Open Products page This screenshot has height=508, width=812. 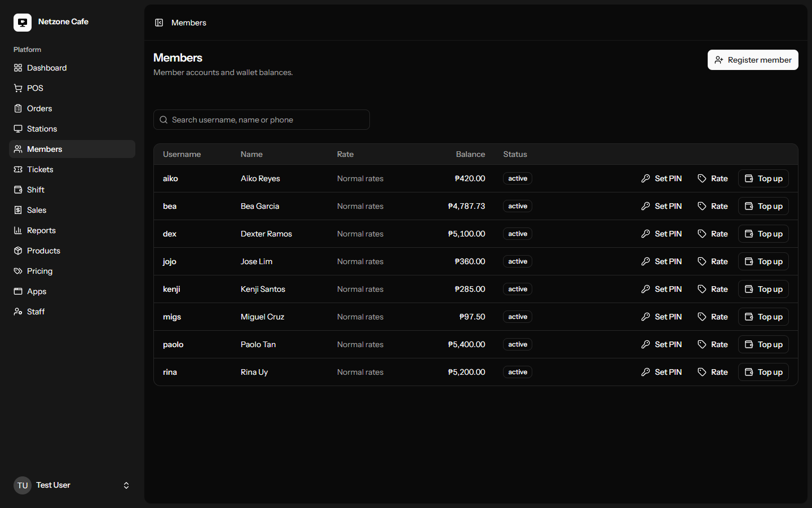[72, 251]
